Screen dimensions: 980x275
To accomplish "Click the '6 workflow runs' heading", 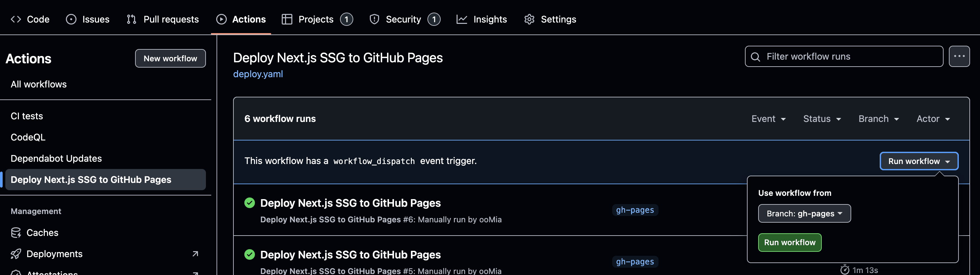I will point(280,119).
